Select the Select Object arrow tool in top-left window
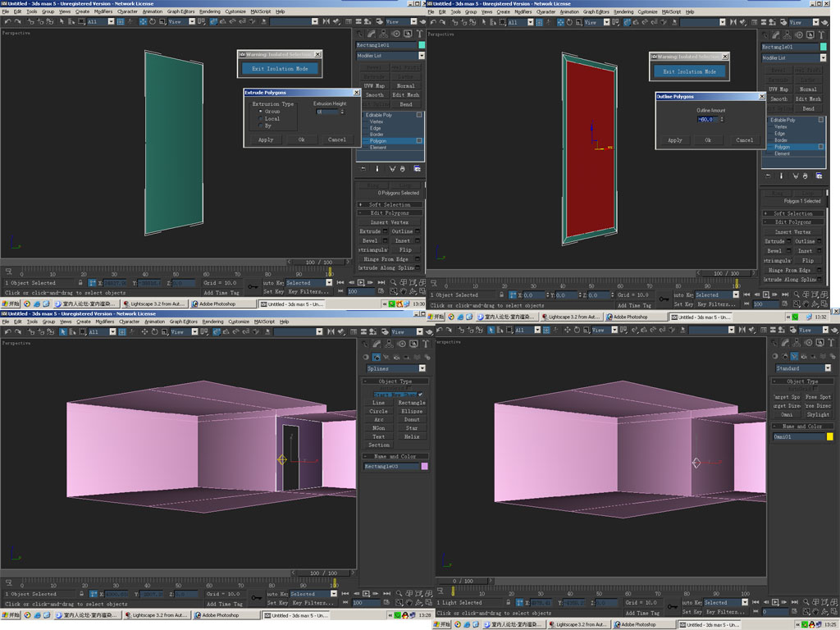The width and height of the screenshot is (840, 630). [x=62, y=21]
